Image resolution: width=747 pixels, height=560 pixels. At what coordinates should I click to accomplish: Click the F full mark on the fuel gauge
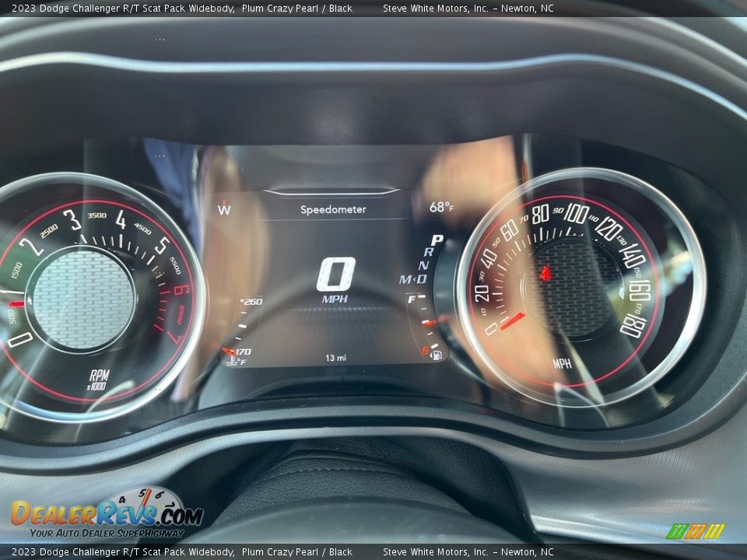click(411, 299)
